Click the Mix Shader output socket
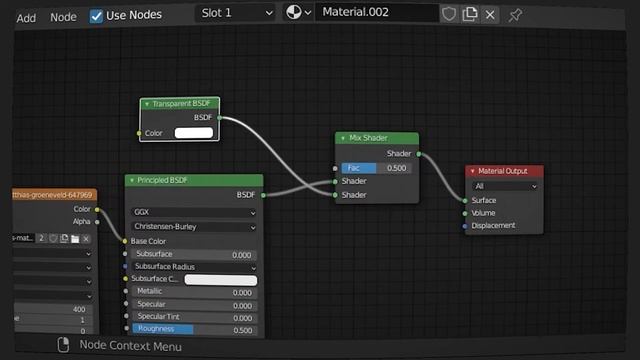The width and height of the screenshot is (640, 360). click(419, 154)
